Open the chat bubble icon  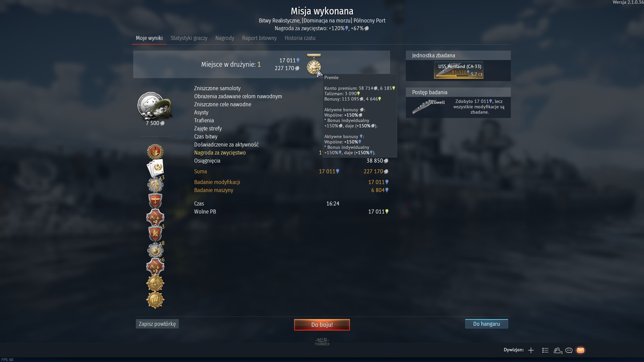click(569, 350)
